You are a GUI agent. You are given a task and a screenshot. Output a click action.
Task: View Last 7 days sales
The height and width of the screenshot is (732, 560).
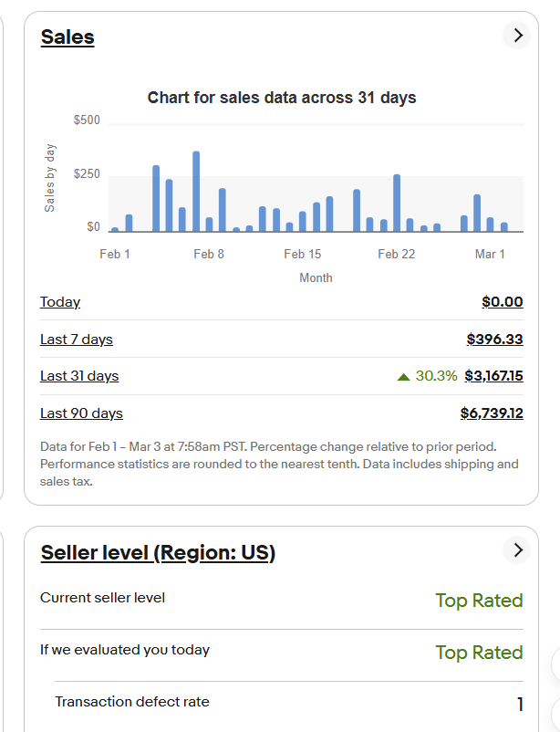point(77,339)
